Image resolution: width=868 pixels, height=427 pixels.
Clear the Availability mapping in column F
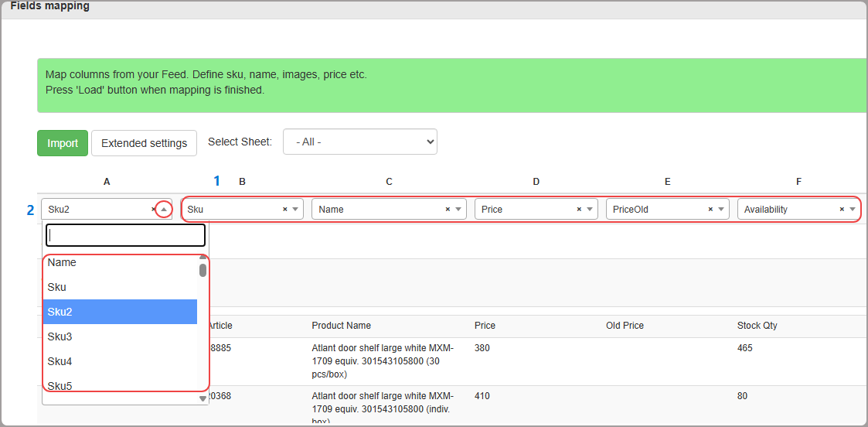(x=842, y=210)
